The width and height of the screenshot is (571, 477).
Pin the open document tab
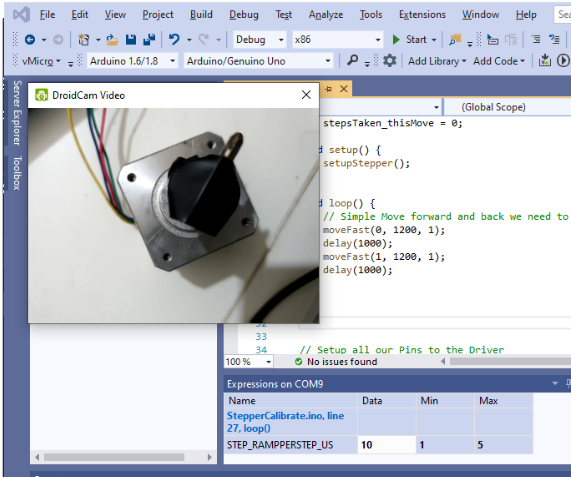(x=328, y=89)
